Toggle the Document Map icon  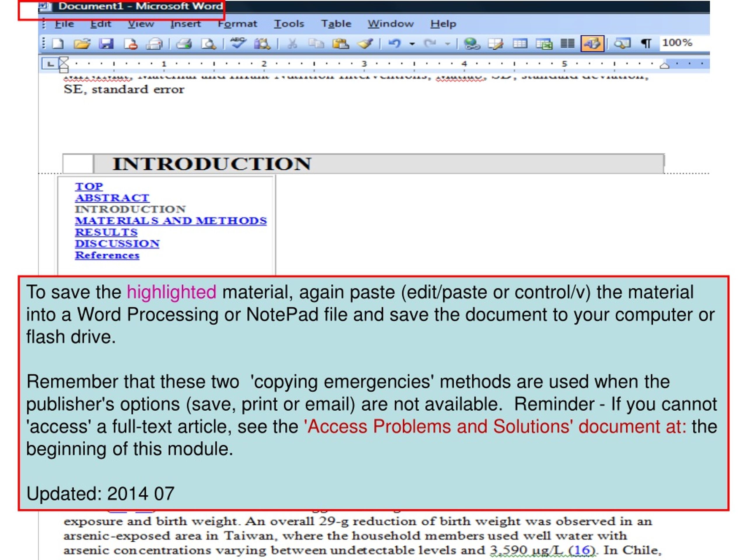pyautogui.click(x=622, y=44)
